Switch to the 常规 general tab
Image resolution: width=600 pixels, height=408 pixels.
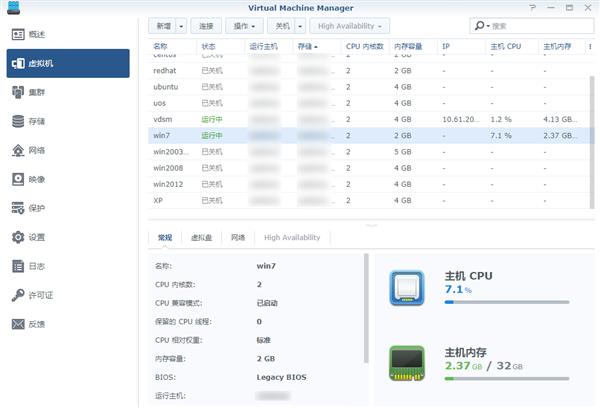tap(165, 238)
